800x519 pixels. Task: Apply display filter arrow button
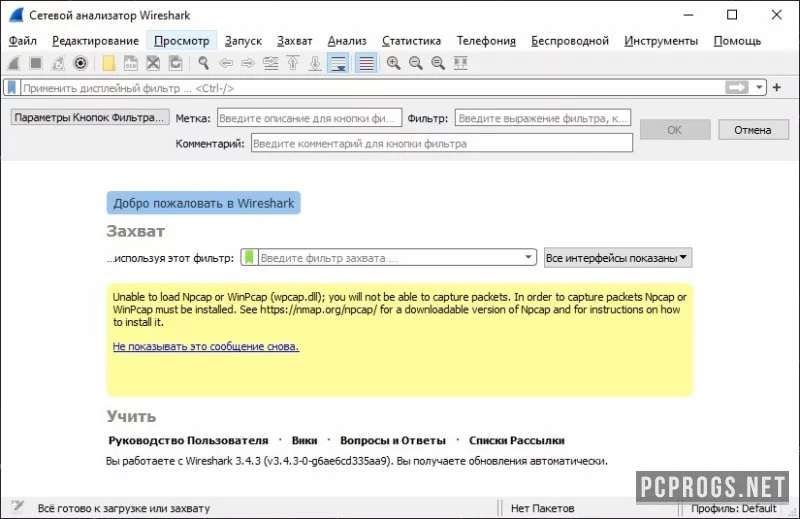[737, 88]
